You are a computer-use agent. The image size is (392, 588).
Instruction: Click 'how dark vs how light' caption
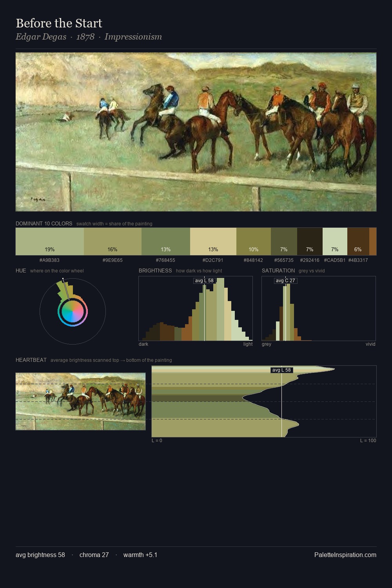(199, 271)
